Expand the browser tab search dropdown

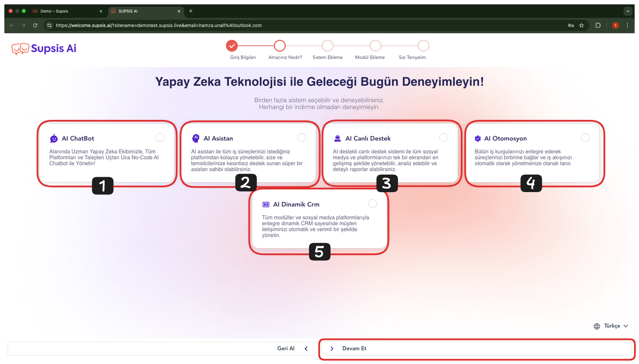tap(628, 11)
